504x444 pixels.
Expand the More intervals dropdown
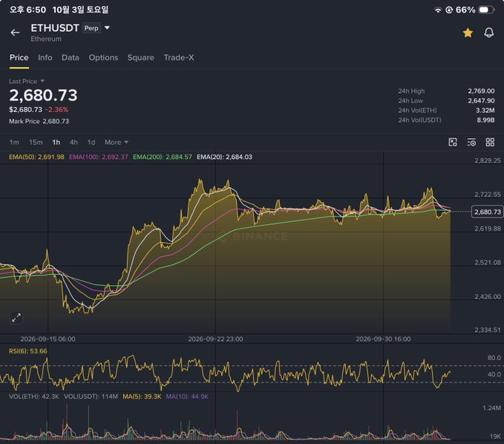click(117, 142)
